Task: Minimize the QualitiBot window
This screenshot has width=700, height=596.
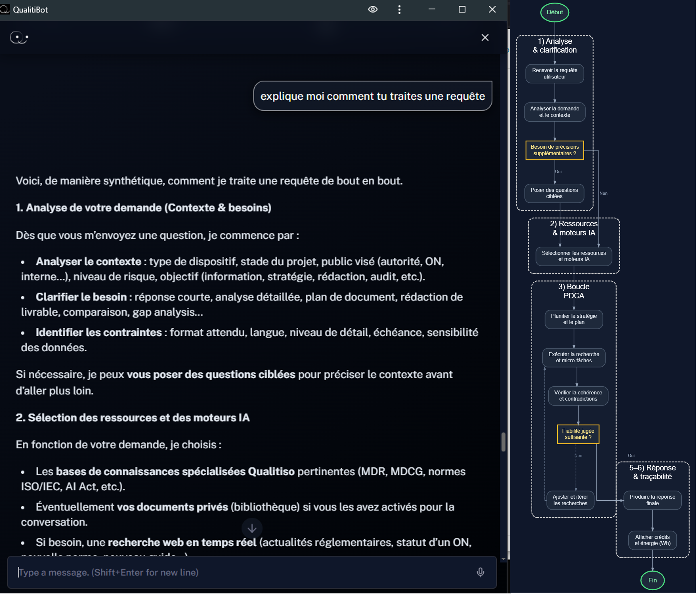Action: pyautogui.click(x=432, y=9)
